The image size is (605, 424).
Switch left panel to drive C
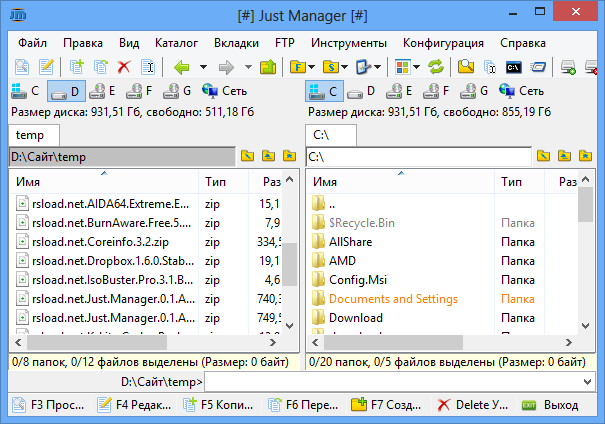[26, 91]
